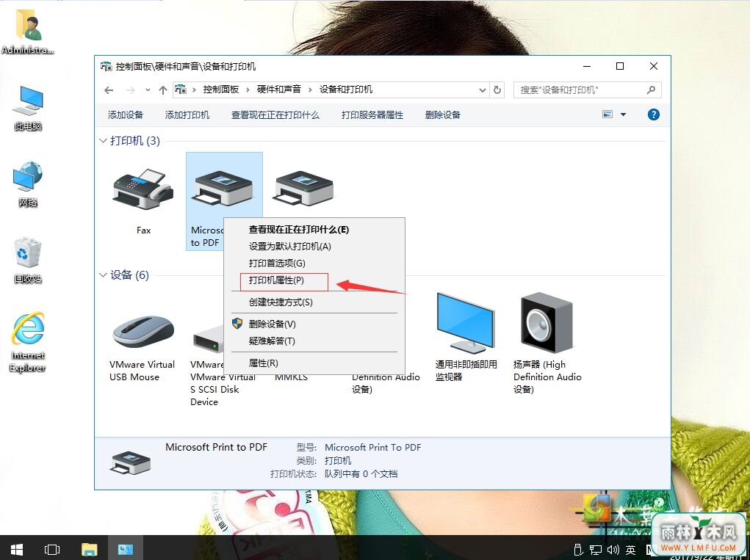
Task: Click the Hardware and Sound breadcrumb
Action: click(x=279, y=90)
